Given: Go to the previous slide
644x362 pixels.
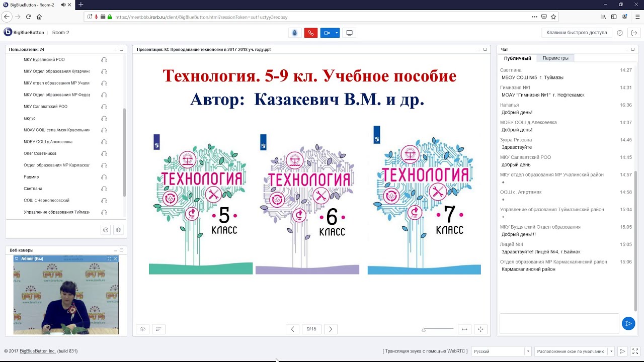Looking at the screenshot, I should pyautogui.click(x=292, y=329).
